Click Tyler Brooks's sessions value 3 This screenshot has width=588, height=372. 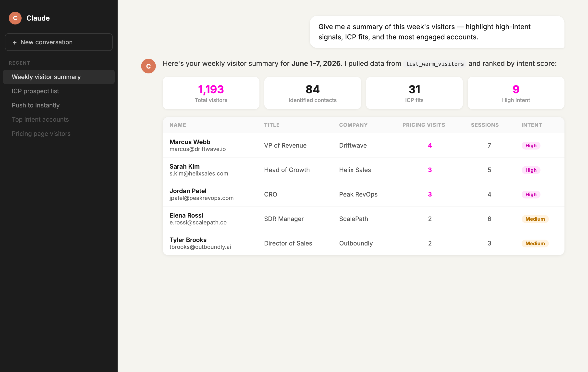(x=489, y=243)
